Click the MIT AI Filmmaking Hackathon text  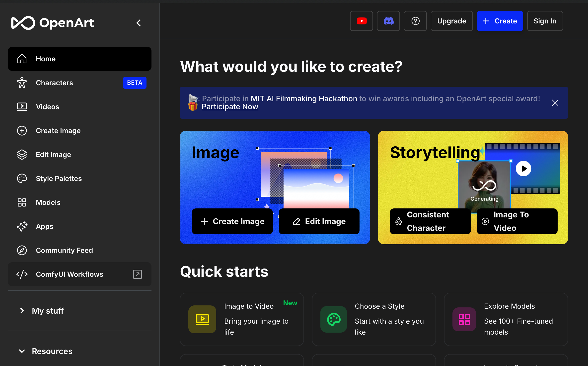(304, 99)
